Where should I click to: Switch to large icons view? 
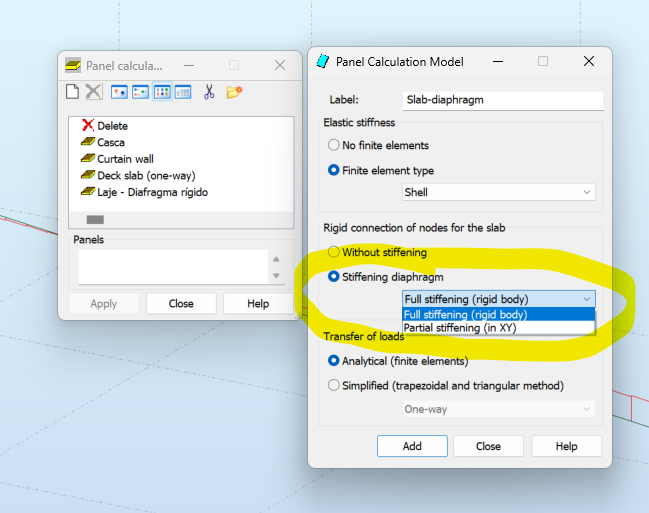pyautogui.click(x=119, y=92)
